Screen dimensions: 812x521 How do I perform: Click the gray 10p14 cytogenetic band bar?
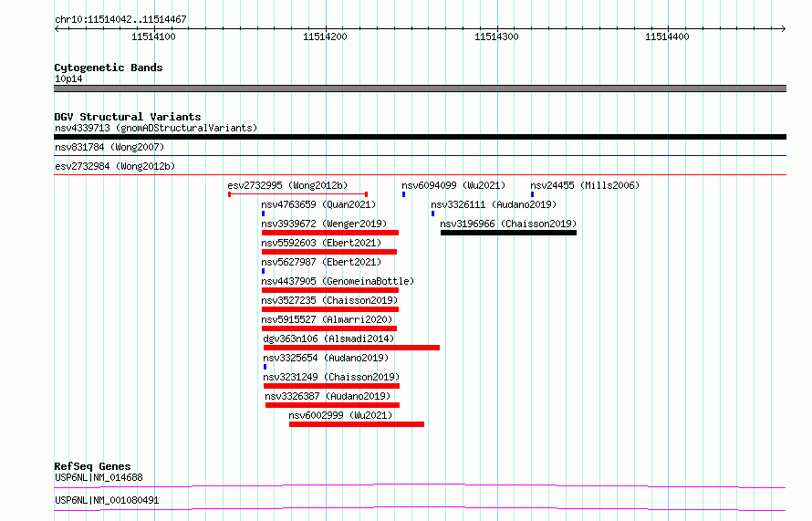click(x=420, y=89)
